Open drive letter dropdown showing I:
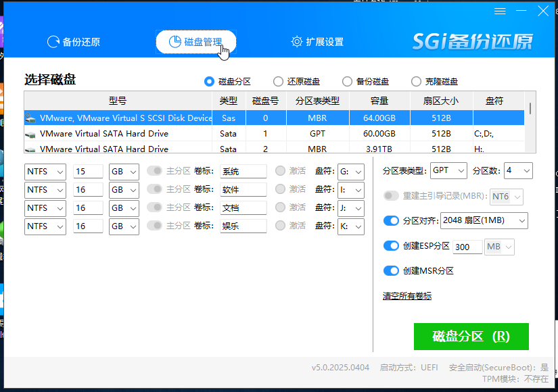558x392 pixels. coord(351,190)
